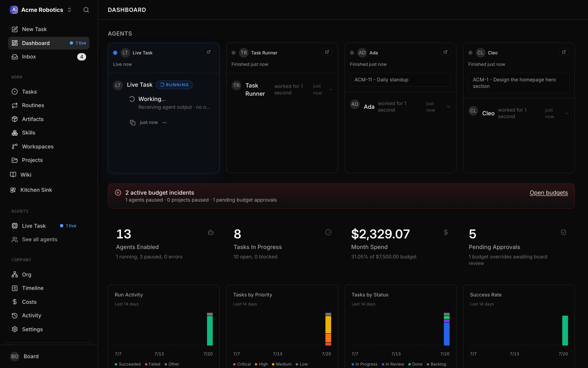This screenshot has height=368, width=588.
Task: Click the Costs dollar icon
Action: click(14, 302)
